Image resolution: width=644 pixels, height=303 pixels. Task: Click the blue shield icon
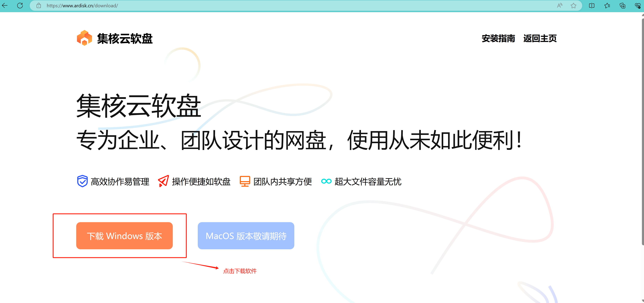pyautogui.click(x=82, y=181)
